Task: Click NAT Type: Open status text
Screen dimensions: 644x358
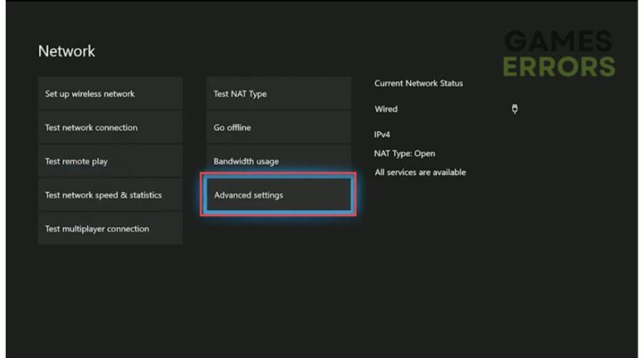Action: tap(404, 153)
